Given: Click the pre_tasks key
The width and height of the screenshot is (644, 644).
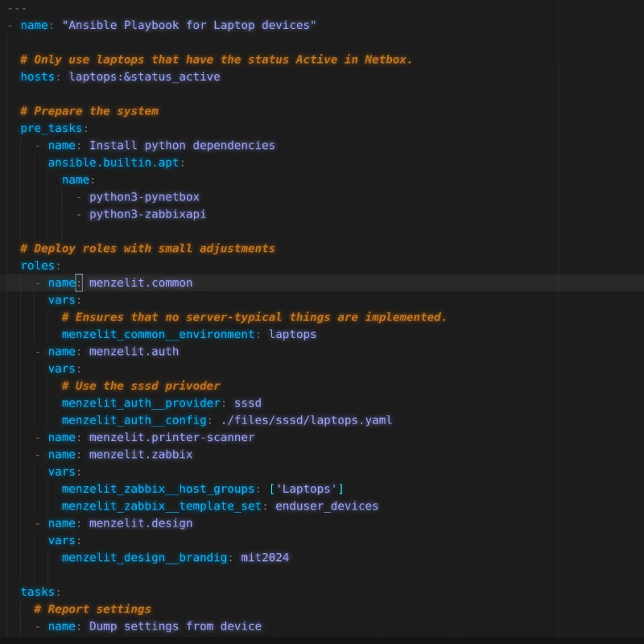Looking at the screenshot, I should click(x=52, y=128).
